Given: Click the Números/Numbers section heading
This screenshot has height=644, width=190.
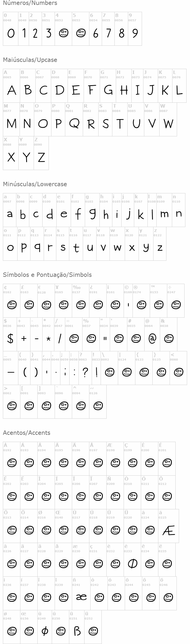Looking at the screenshot, I should point(30,3).
